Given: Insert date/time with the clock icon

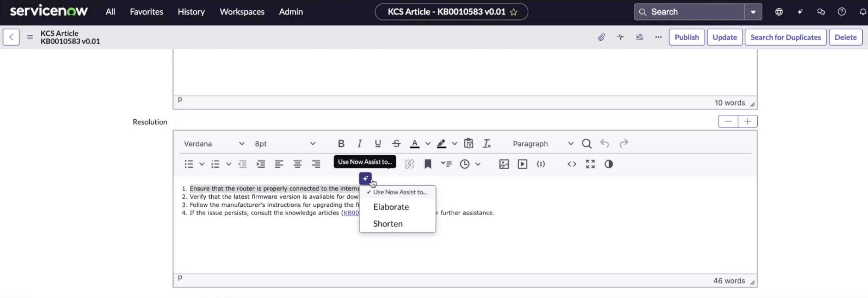Looking at the screenshot, I should click(x=465, y=164).
